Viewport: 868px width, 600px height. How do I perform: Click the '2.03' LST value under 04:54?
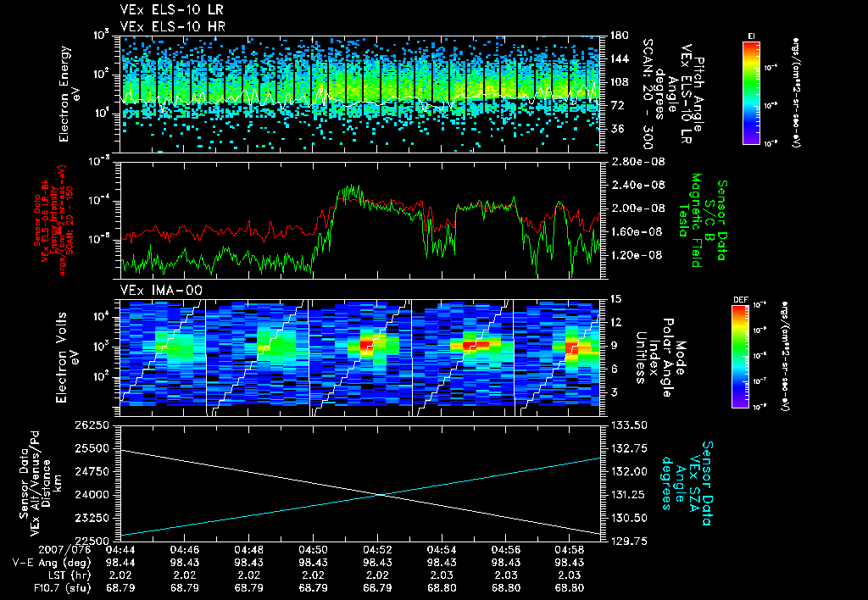tap(441, 575)
